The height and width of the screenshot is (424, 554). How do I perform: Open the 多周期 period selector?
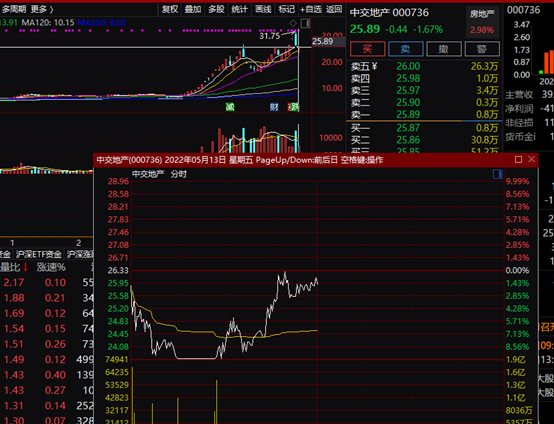(x=14, y=9)
